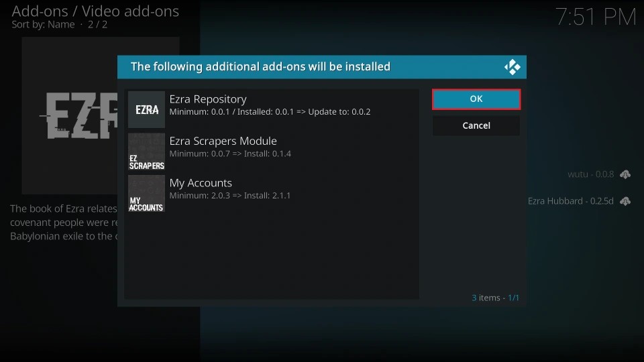Click the cloud icon beside Ezra Hubbard

[x=625, y=201]
